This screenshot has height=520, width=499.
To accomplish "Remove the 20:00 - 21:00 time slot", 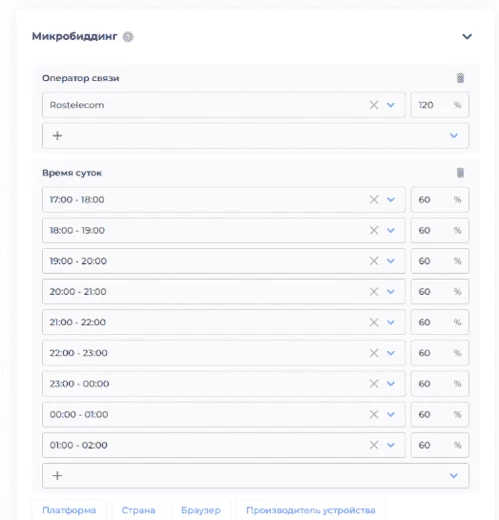I will (x=374, y=292).
